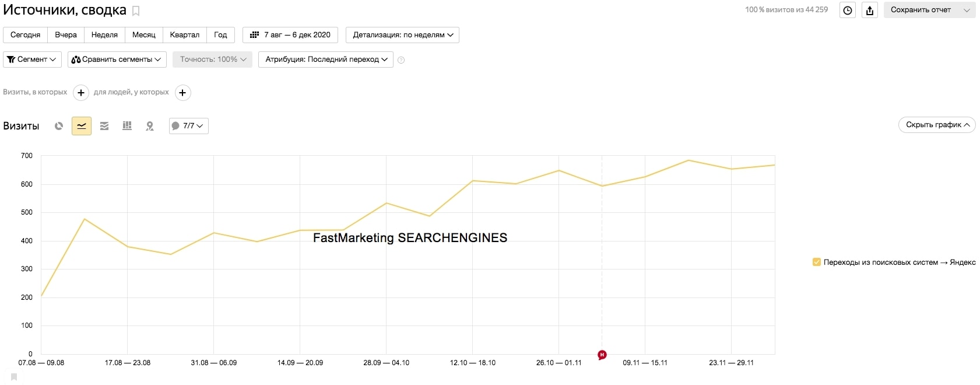980x385 pixels.
Task: Uncheck the Яндекс search transitions legend checkbox
Action: pos(817,262)
